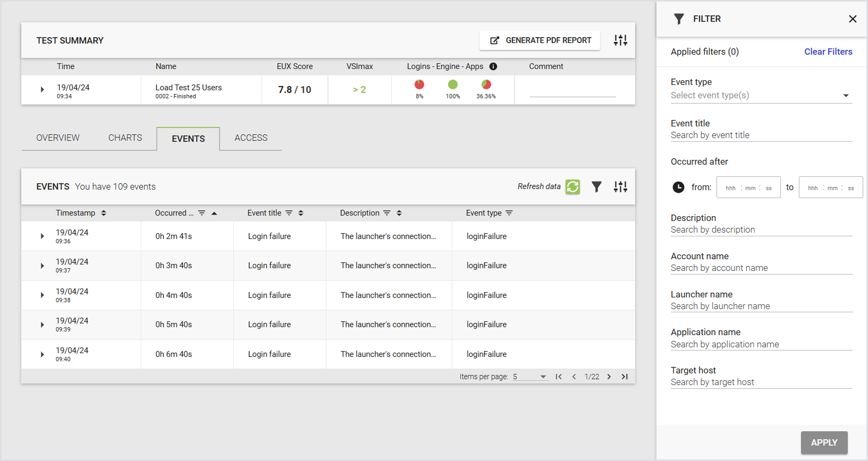Screen dimensions: 868x461
Task: Go to the next events page
Action: point(609,377)
